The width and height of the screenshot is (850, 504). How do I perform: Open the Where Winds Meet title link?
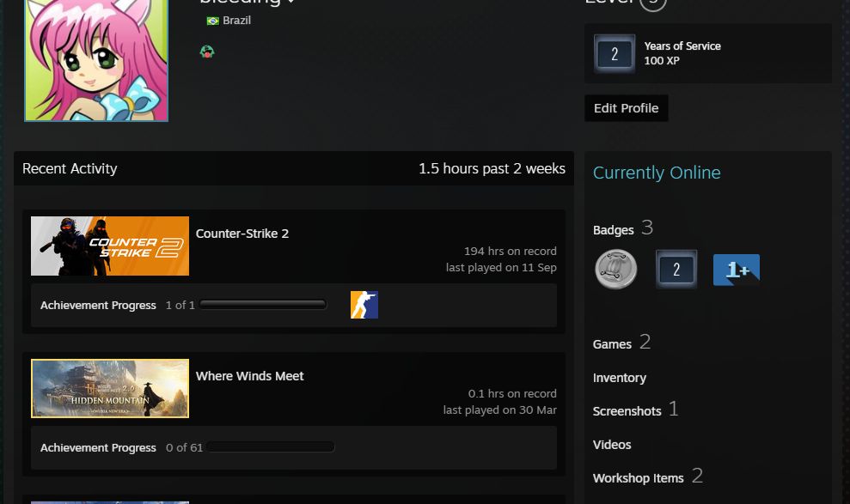point(249,376)
